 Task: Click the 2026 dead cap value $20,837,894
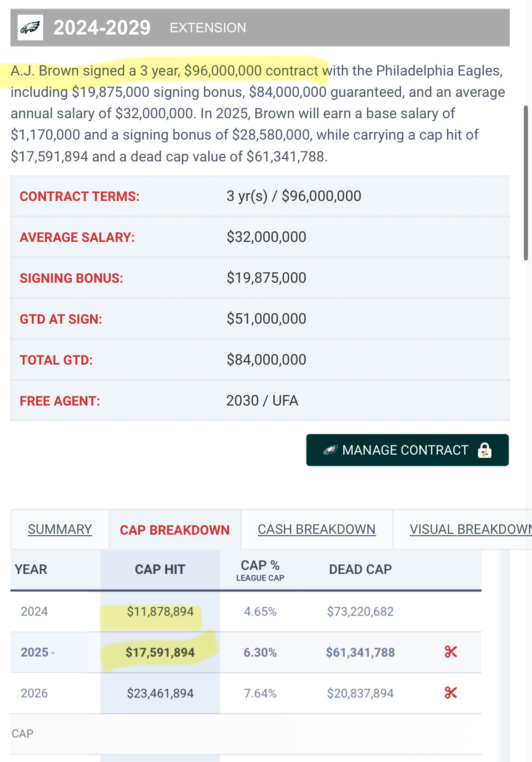[x=360, y=693]
